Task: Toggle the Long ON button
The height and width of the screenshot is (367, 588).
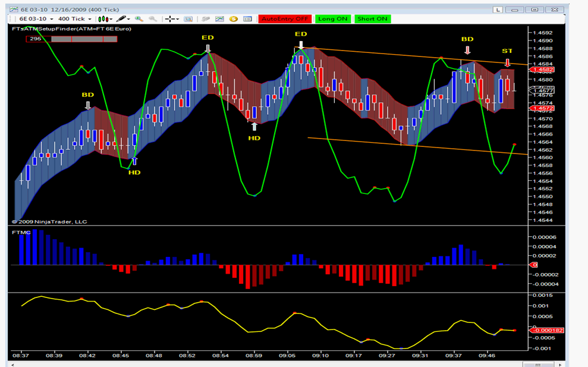Action: coord(332,19)
